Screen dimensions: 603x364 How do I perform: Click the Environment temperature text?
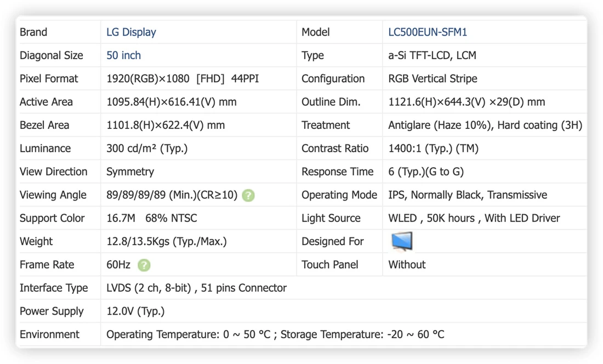[275, 334]
